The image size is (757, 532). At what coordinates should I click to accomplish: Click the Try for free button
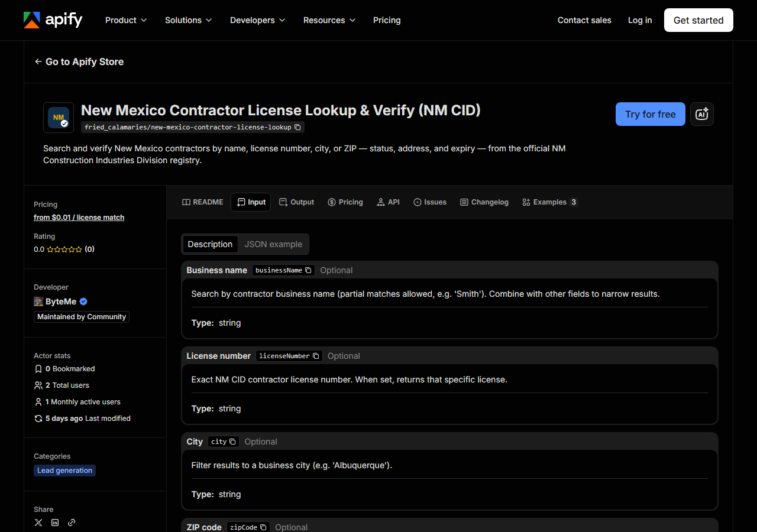click(651, 114)
